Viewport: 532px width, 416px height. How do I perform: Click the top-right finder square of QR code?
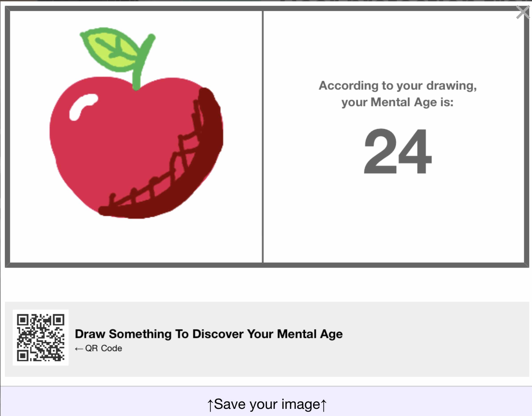click(x=59, y=320)
